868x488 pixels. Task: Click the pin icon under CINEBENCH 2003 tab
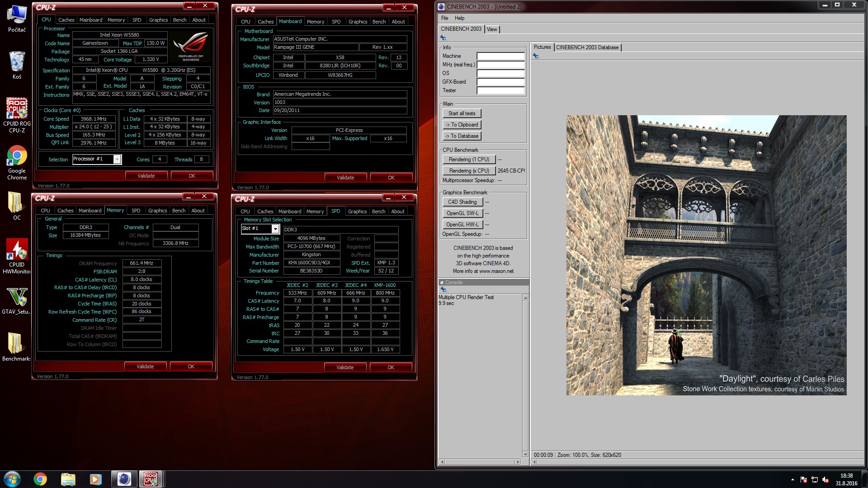click(443, 38)
